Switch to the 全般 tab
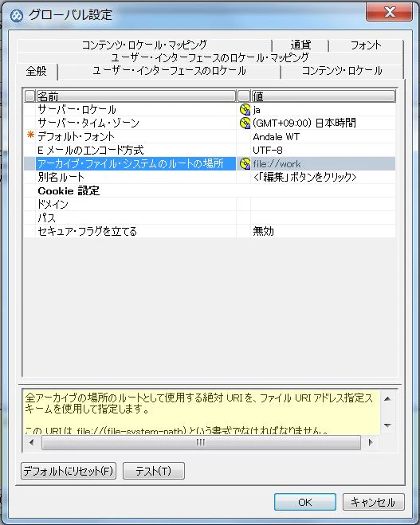Screen dimensions: 420x525 pyautogui.click(x=37, y=71)
